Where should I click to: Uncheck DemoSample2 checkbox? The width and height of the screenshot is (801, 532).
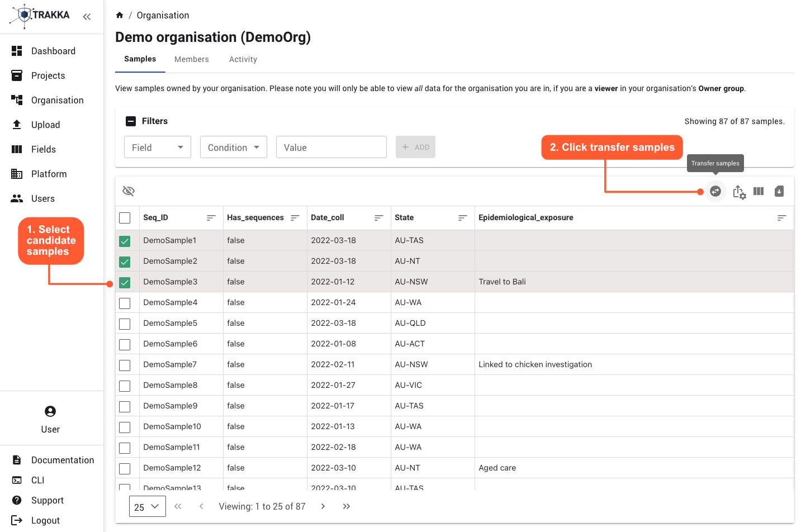coord(125,262)
